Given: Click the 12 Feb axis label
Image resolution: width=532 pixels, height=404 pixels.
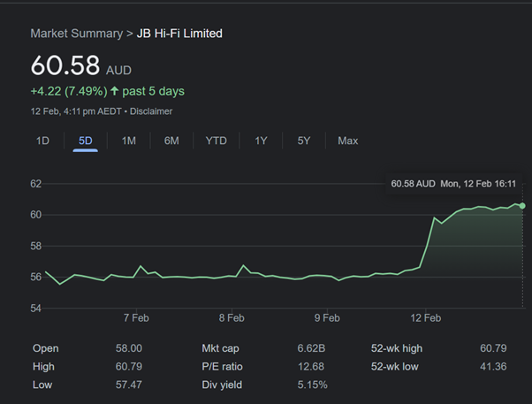Looking at the screenshot, I should coord(425,317).
